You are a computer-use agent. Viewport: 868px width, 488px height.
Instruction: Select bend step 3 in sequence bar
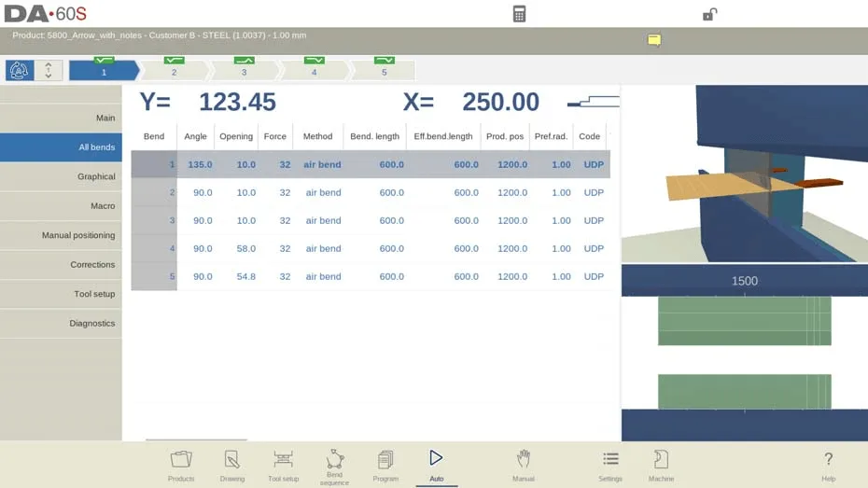click(x=244, y=70)
